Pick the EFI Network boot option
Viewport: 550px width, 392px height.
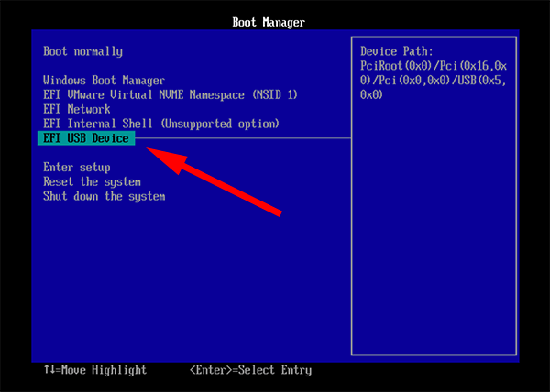click(x=76, y=109)
